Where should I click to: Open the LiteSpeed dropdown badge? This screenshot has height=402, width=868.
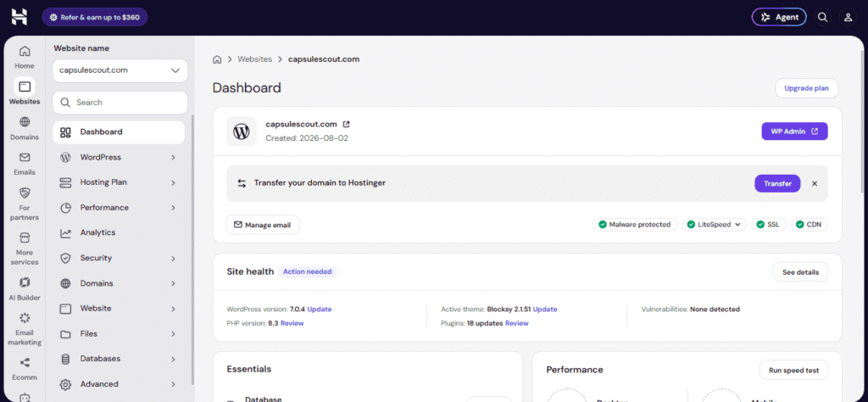pyautogui.click(x=714, y=224)
